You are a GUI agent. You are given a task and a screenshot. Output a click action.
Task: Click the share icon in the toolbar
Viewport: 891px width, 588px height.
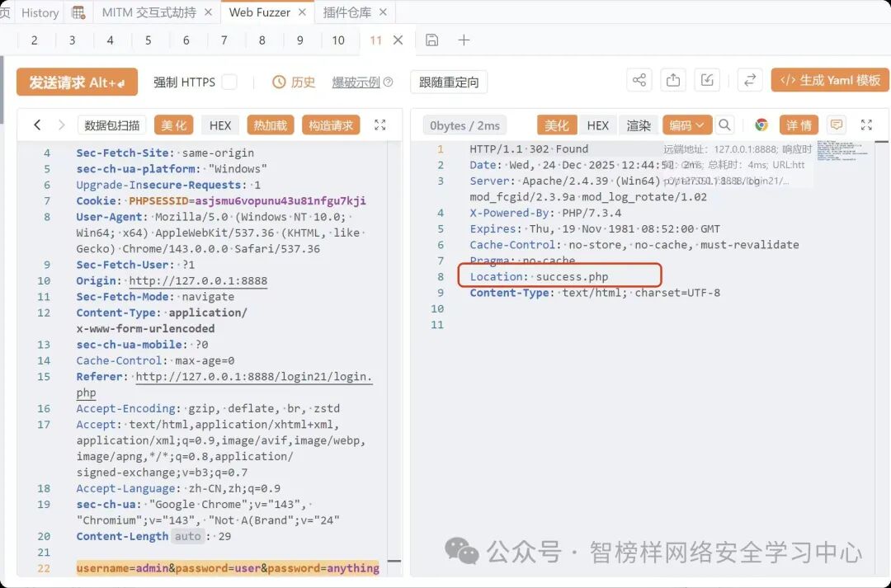tap(639, 80)
